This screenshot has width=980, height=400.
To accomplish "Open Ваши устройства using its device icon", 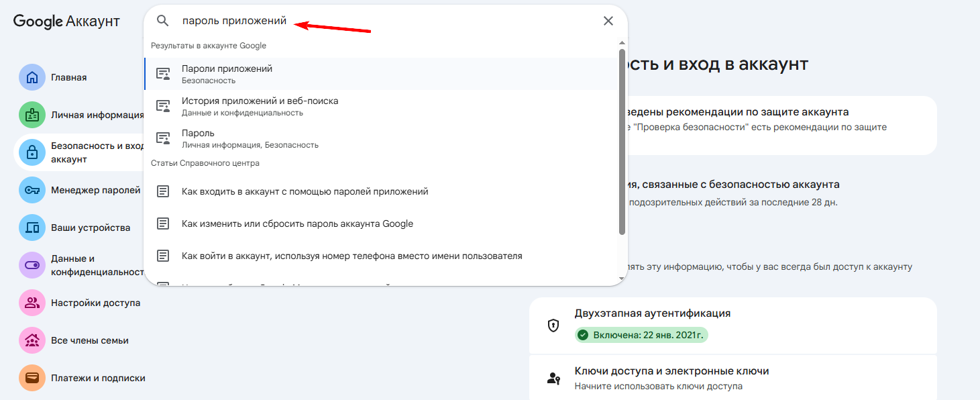I will [x=32, y=227].
